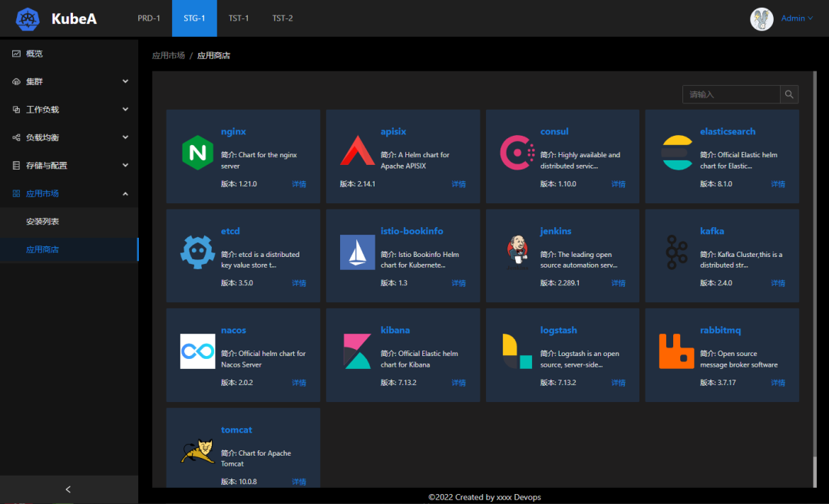
Task: Click the footer text ©2022 Created by xxxx Devops
Action: [x=484, y=497]
